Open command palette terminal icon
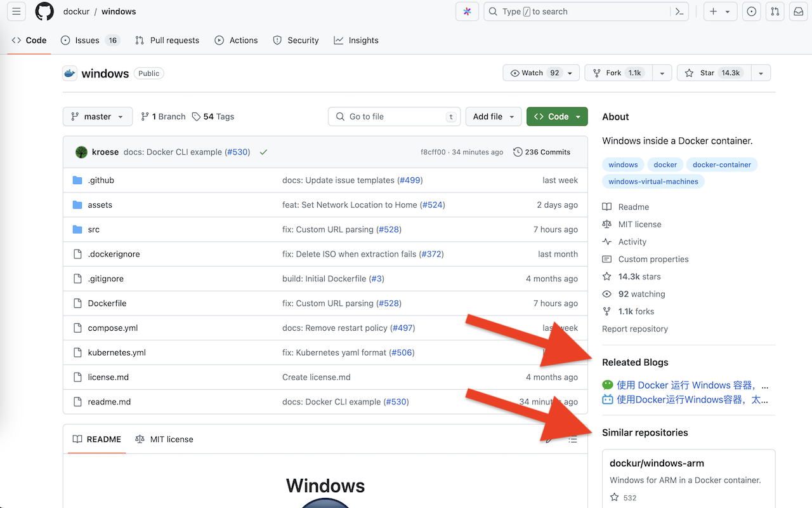Viewport: 812px width, 508px height. point(679,11)
